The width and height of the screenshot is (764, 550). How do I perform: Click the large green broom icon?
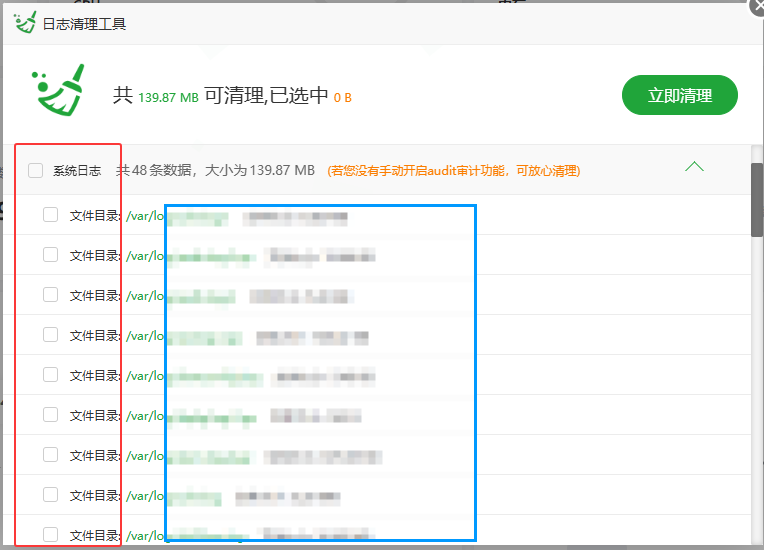59,90
